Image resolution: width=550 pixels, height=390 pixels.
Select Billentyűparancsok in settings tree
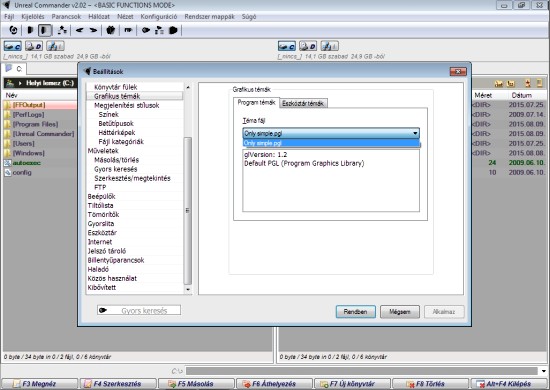tap(116, 260)
